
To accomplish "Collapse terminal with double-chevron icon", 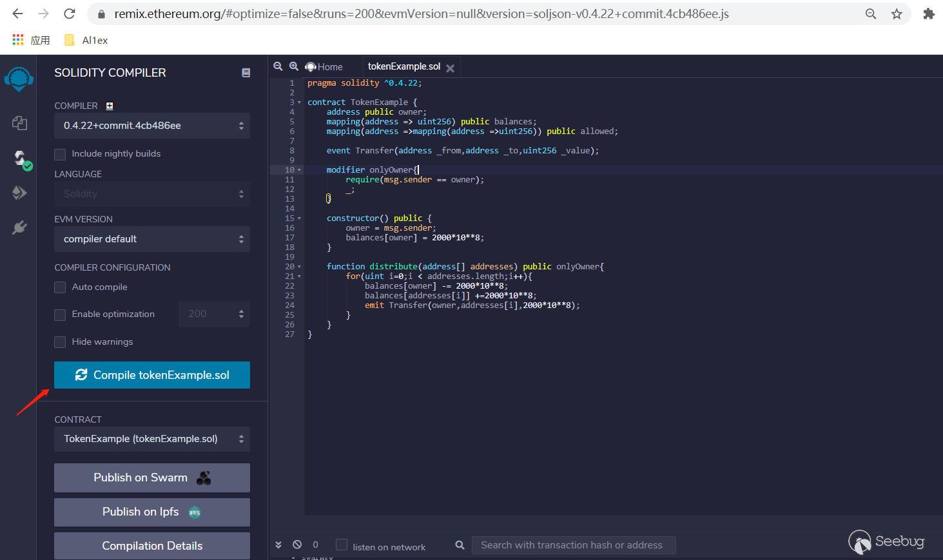I will 278,545.
